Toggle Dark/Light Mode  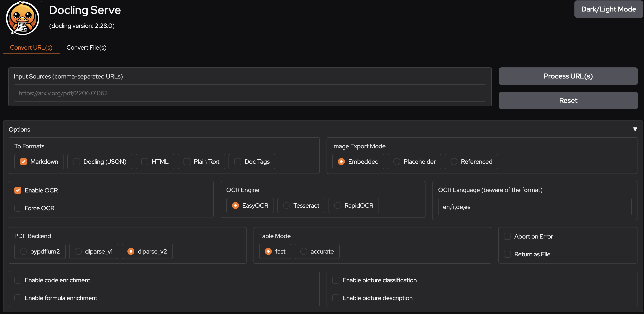point(608,9)
